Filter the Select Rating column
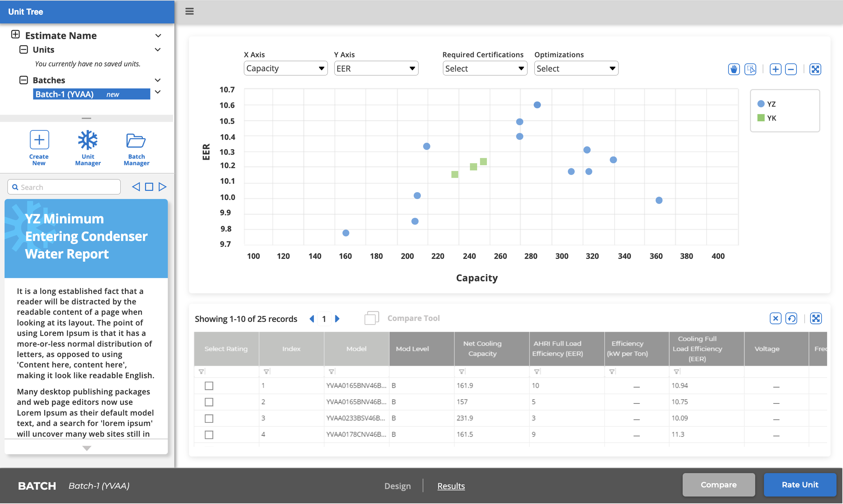Viewport: 843px width, 504px height. [201, 372]
